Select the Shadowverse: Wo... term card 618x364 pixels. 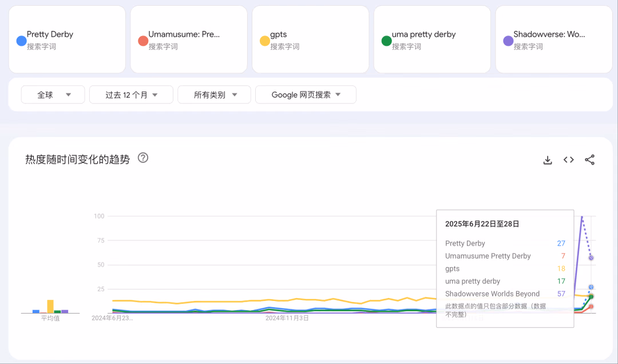tap(554, 39)
